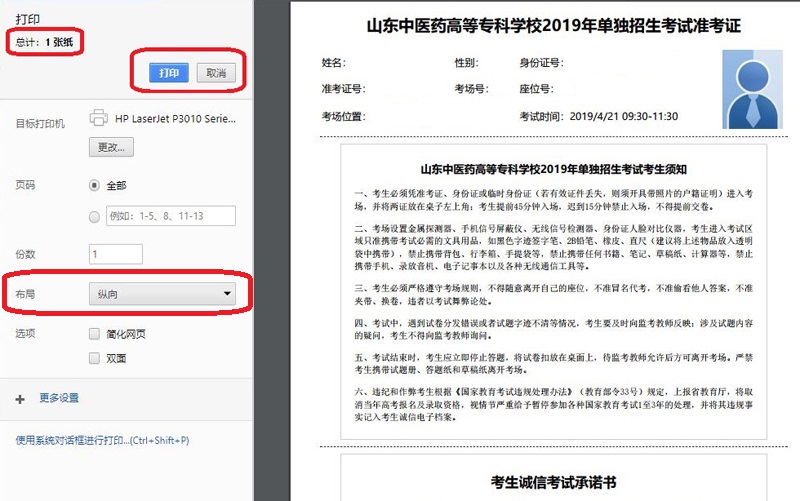Click the 更多设置 link text
The height and width of the screenshot is (501, 800).
[x=59, y=398]
